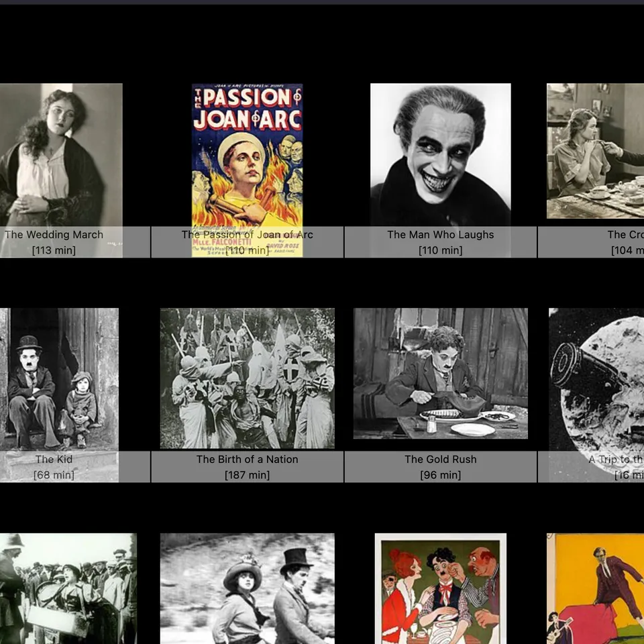Image resolution: width=644 pixels, height=644 pixels.
Task: View The Kid thumbnail with Chaplin
Action: (x=59, y=376)
